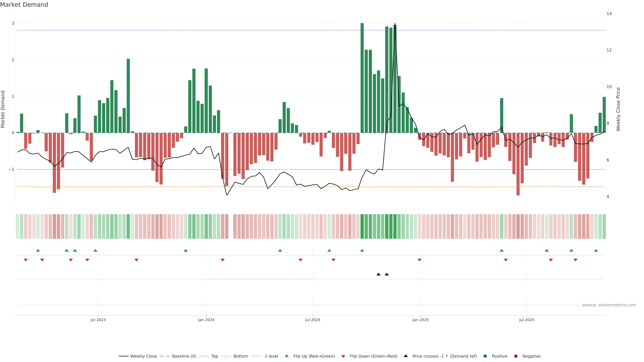Hide the Top dotted line legend item
The height and width of the screenshot is (362, 644).
pos(214,356)
